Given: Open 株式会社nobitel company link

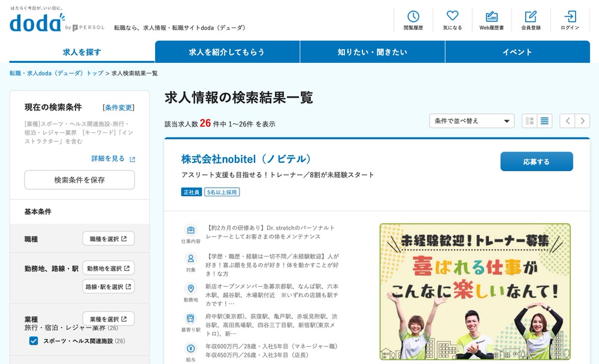Looking at the screenshot, I should [x=246, y=159].
